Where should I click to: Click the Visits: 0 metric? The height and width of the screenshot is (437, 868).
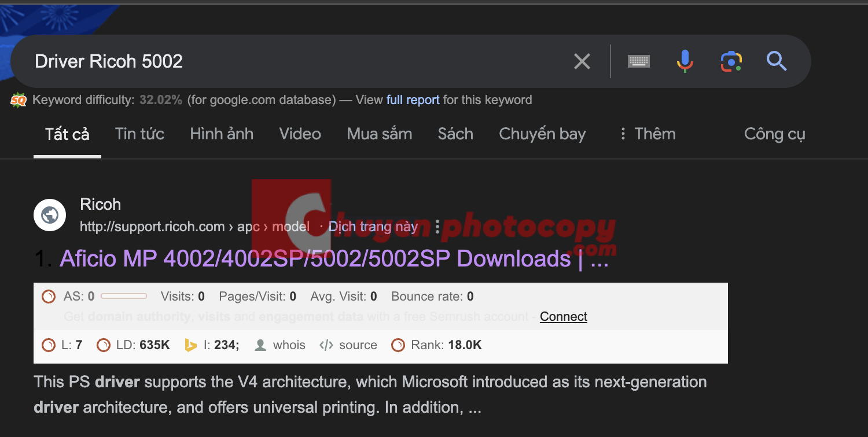pos(183,297)
